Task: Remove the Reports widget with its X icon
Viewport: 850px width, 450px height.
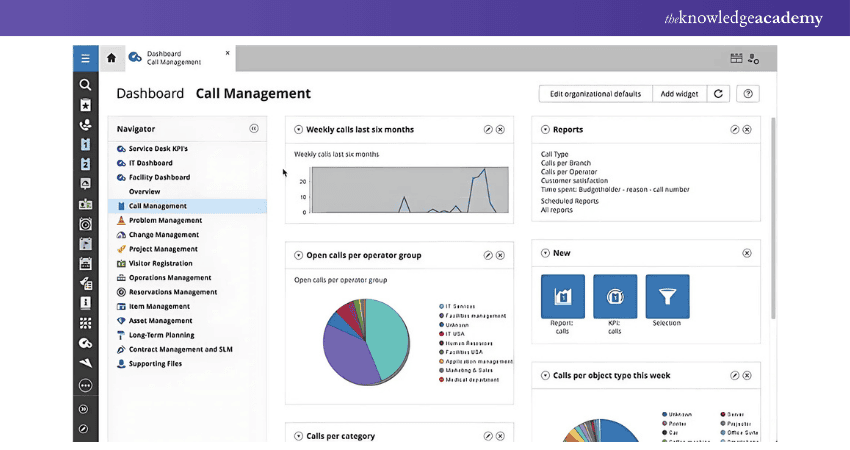Action: [x=747, y=130]
